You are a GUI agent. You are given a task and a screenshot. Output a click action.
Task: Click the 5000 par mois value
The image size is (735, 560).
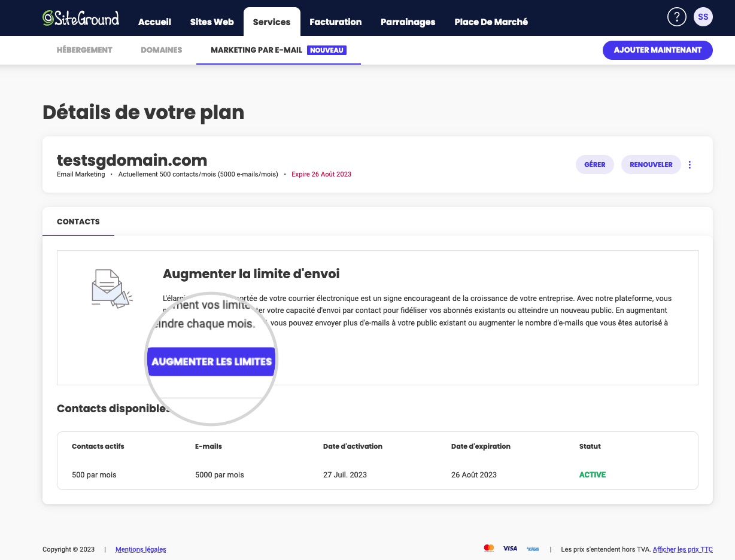pyautogui.click(x=220, y=475)
